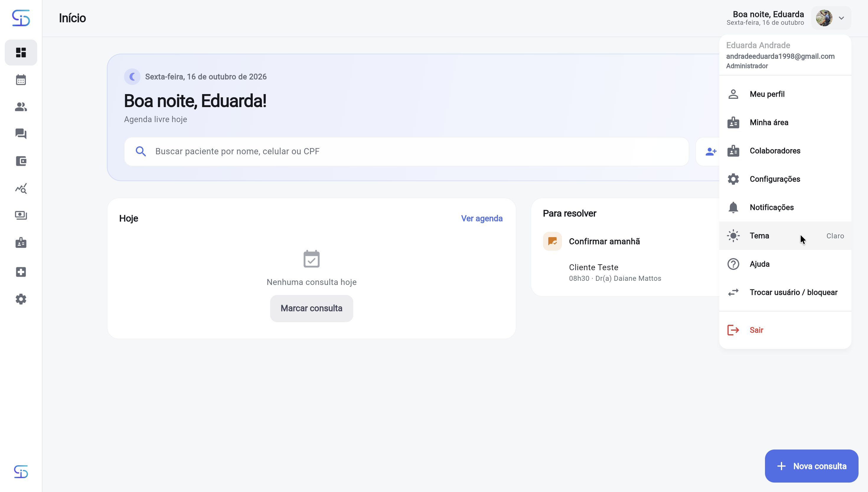The width and height of the screenshot is (868, 492).
Task: Open the staff badge icon in sidebar
Action: pos(21,242)
